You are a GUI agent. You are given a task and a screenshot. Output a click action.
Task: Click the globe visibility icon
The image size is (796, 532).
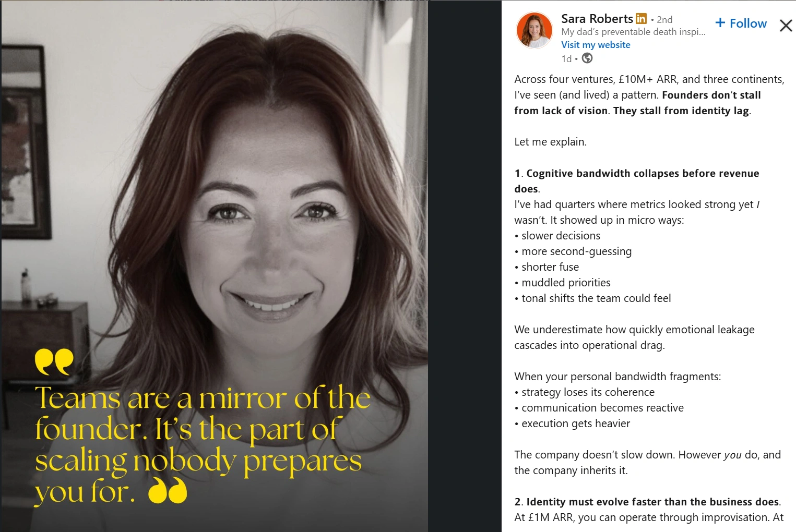click(x=587, y=58)
